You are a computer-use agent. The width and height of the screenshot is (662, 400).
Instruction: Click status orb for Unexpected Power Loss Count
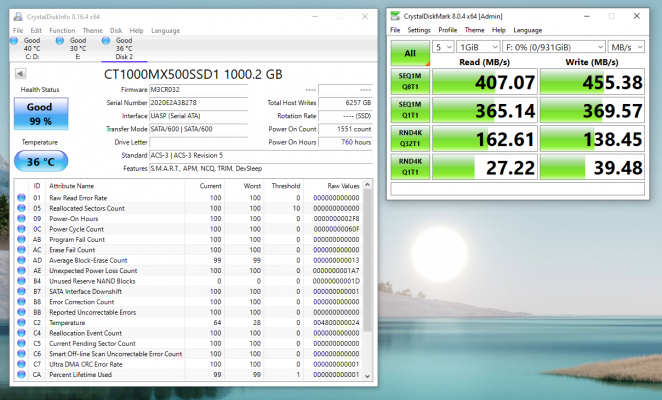[21, 270]
